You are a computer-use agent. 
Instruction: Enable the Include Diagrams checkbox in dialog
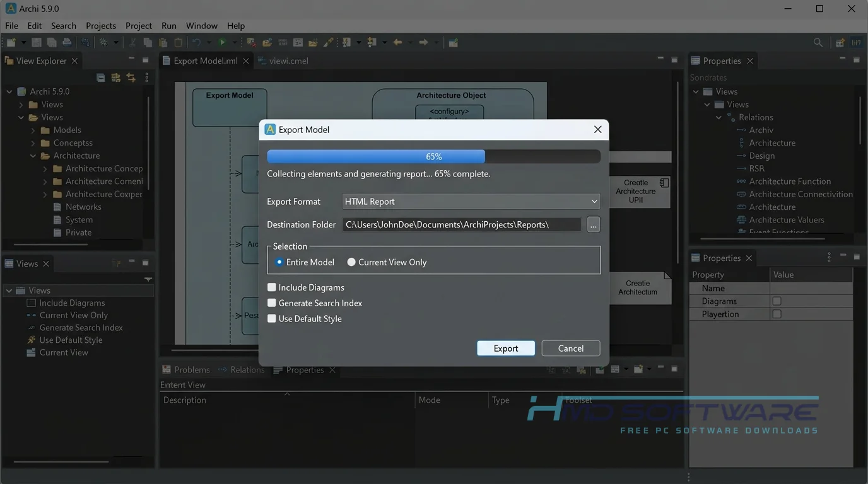pyautogui.click(x=272, y=287)
